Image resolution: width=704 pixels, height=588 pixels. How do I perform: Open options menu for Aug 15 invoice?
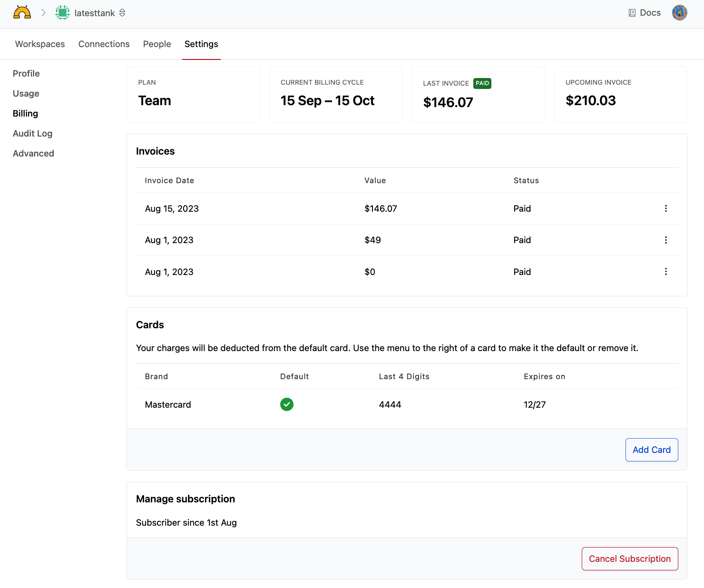coord(665,208)
